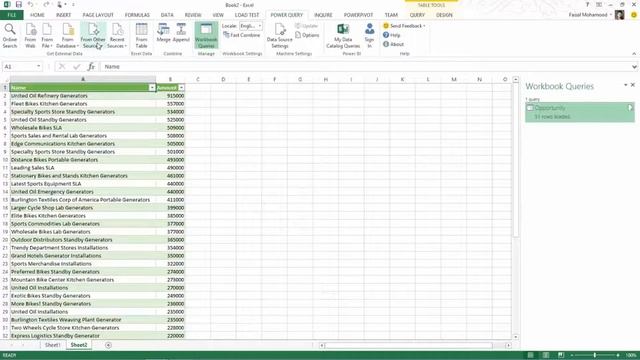Select the Sheet2 worksheet tab
Viewport: 640px width, 360px height.
coord(79,345)
